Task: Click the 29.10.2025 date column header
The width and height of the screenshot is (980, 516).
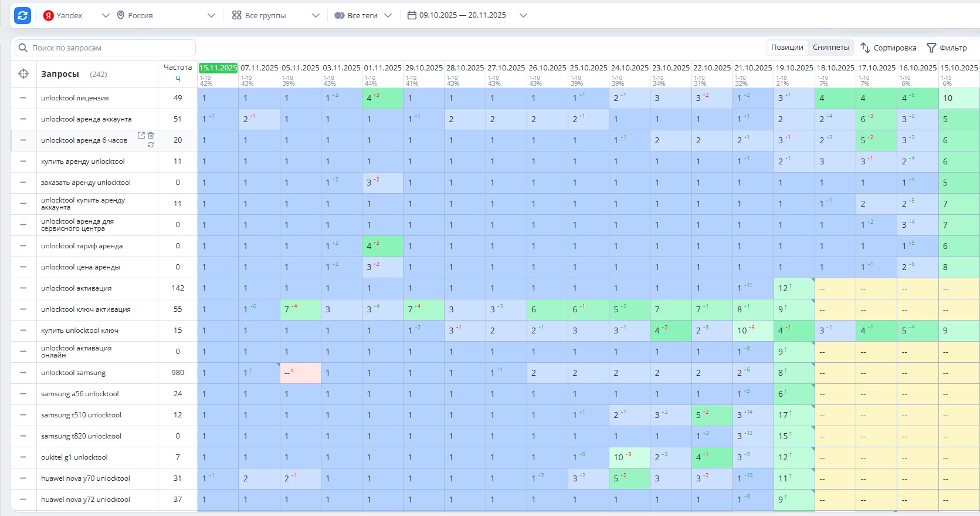Action: pyautogui.click(x=423, y=68)
